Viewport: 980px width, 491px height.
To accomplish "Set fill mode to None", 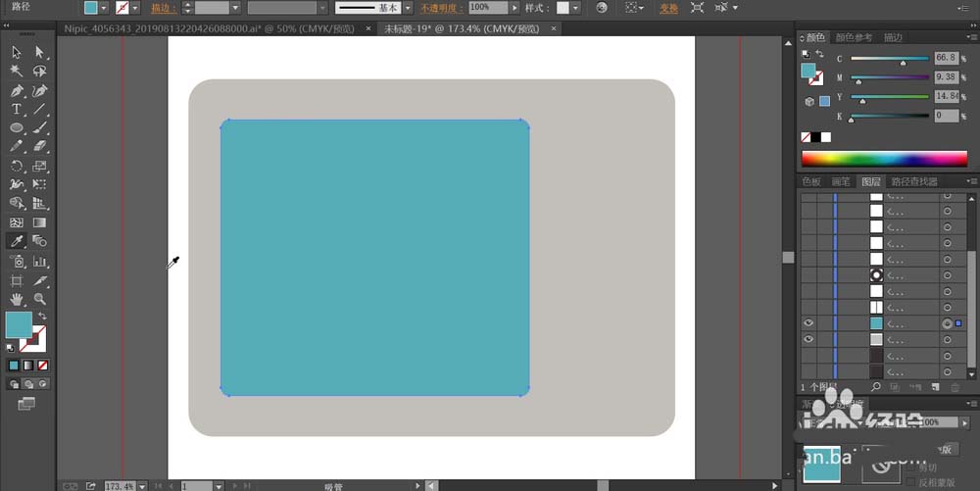I will click(42, 366).
